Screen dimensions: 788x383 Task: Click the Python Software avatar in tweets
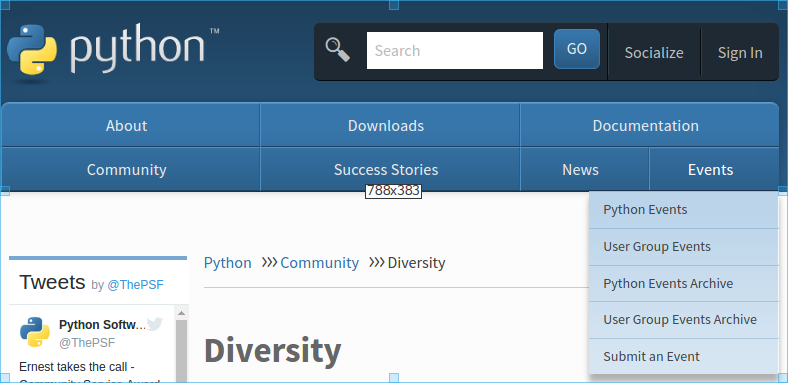(35, 332)
